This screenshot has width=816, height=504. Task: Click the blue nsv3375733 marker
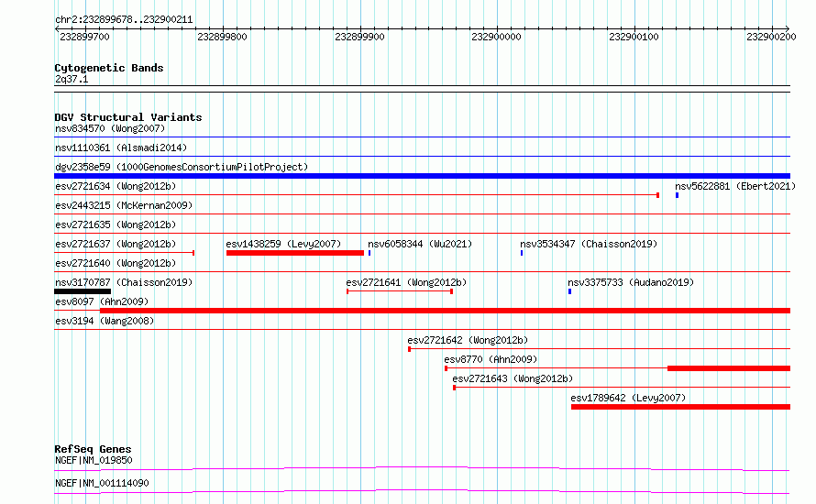click(x=570, y=291)
